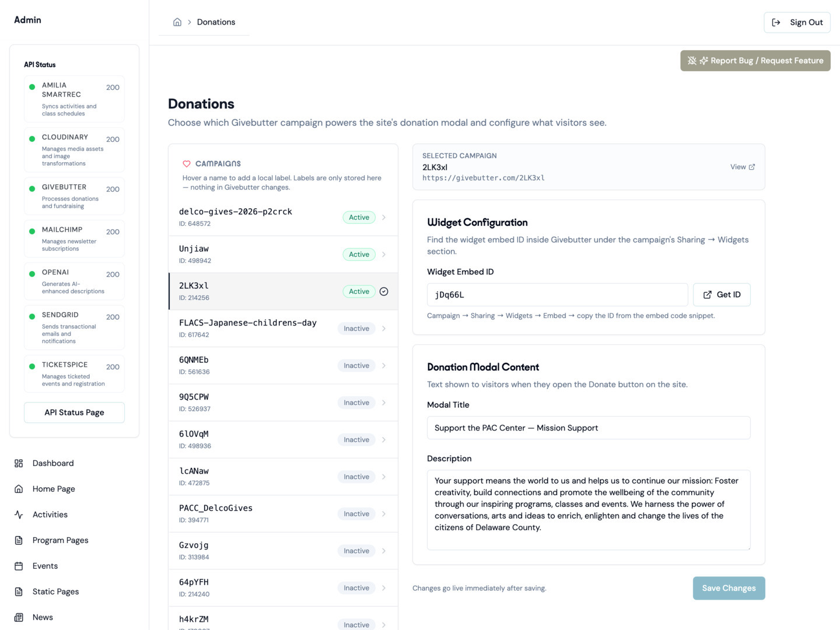
Task: Click Save Changes button
Action: pyautogui.click(x=729, y=588)
